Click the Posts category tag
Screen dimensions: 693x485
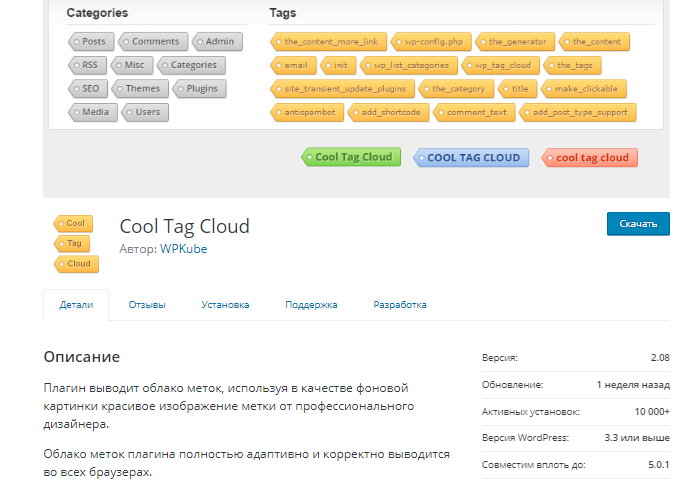tap(91, 42)
